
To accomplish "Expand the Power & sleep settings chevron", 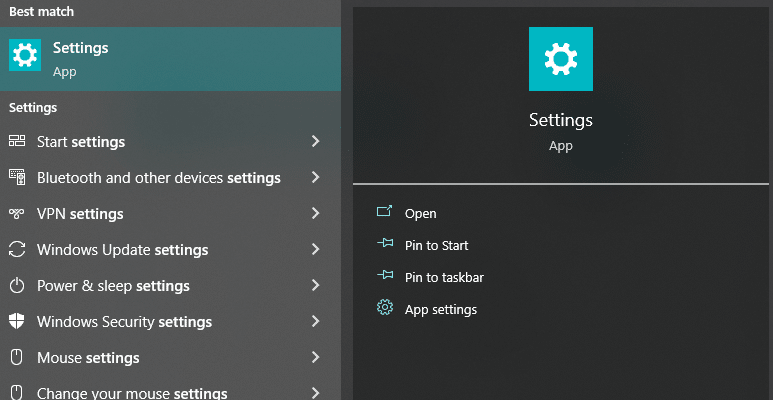I will (x=316, y=286).
